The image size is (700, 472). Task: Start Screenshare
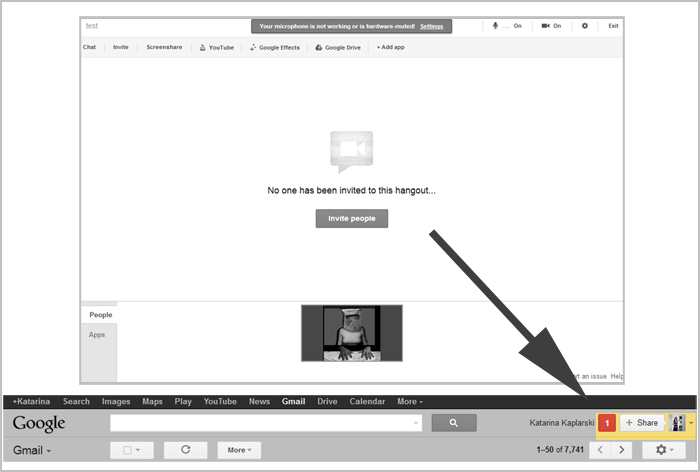(164, 47)
